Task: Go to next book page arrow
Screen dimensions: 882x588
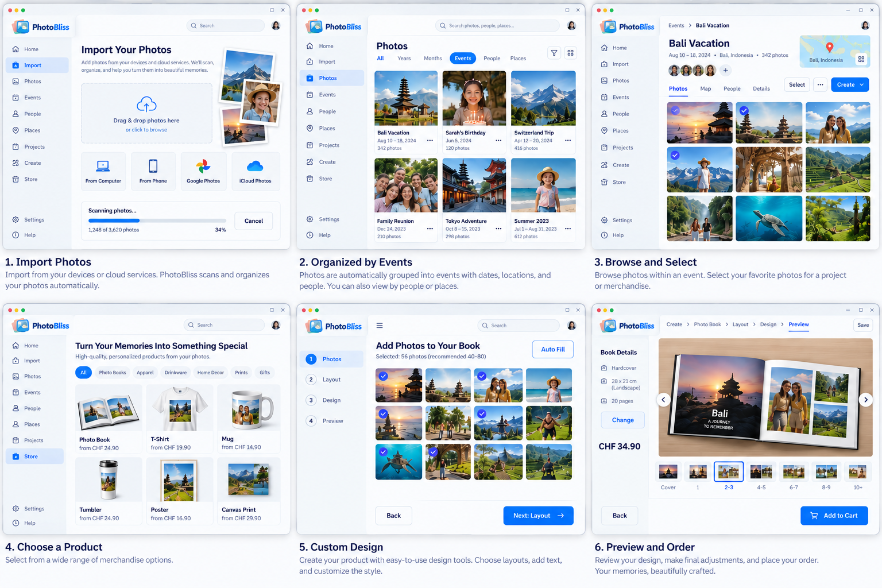Action: coord(866,400)
